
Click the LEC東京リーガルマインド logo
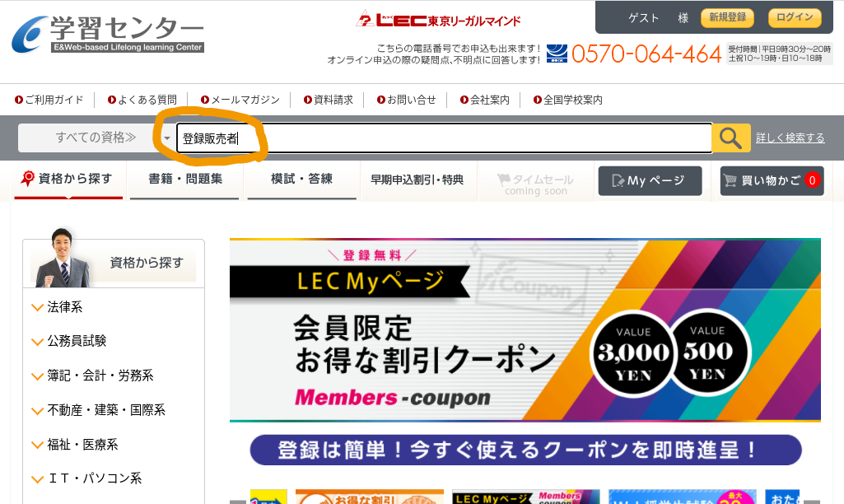tap(438, 20)
